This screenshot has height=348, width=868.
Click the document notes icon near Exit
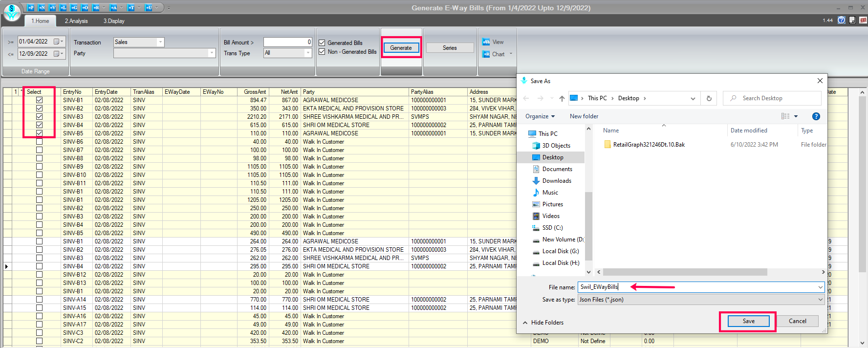(852, 20)
